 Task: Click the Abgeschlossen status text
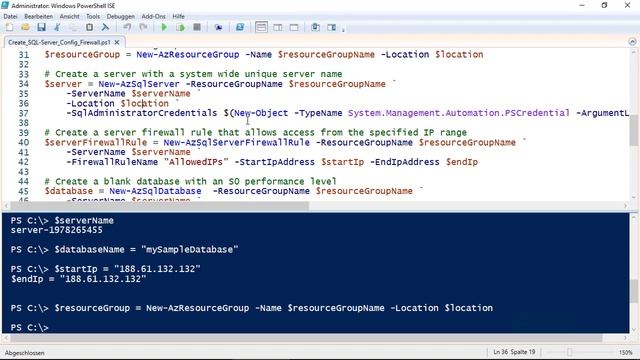click(x=24, y=353)
